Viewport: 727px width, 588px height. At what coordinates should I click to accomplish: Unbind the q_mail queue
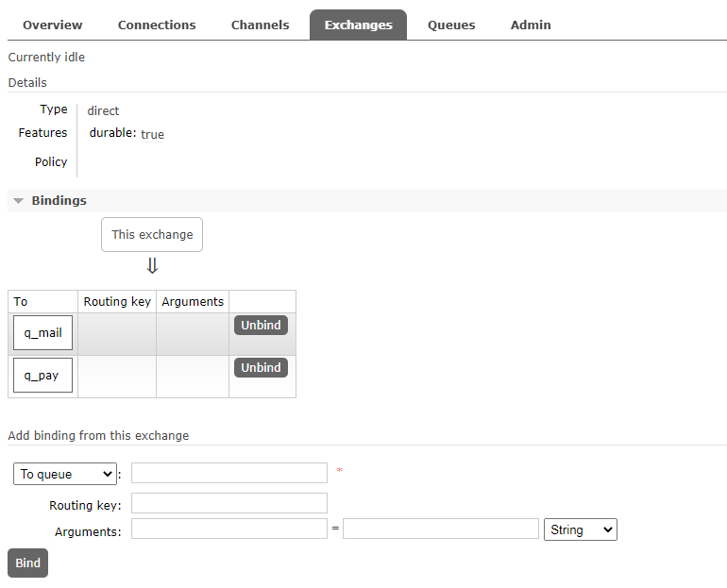261,325
